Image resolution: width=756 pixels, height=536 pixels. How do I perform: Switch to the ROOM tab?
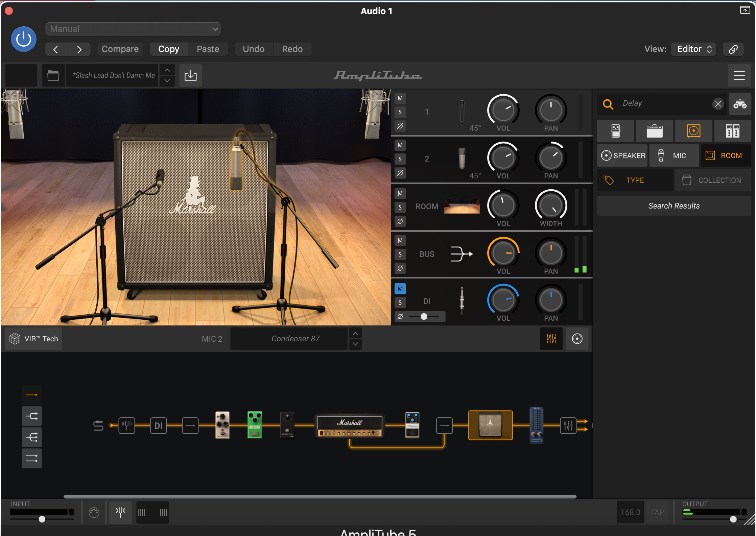pos(726,155)
